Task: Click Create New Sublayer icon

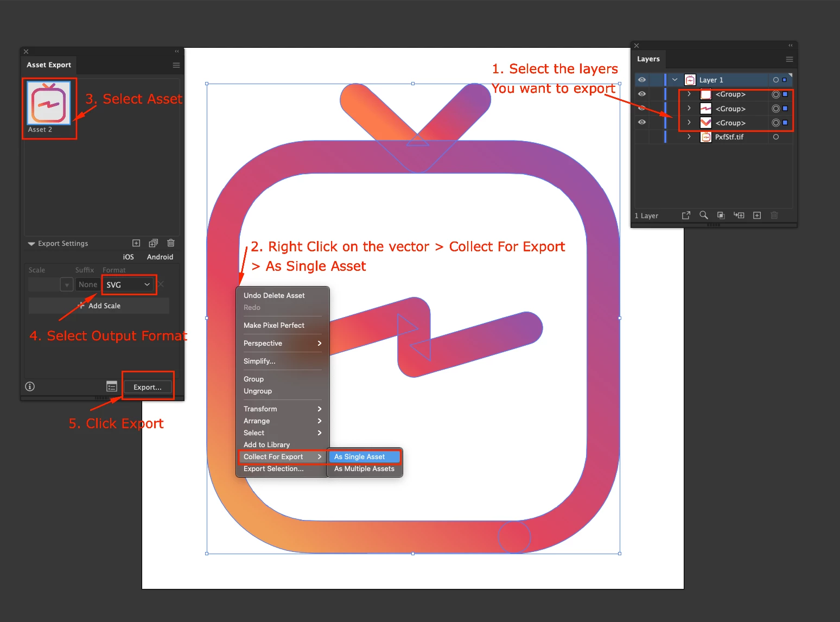Action: pos(739,215)
